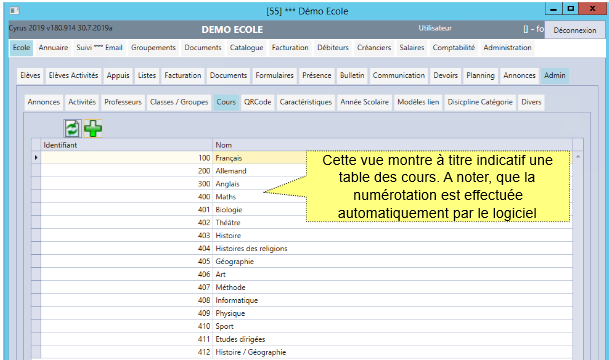Open the Salaires main tab

[x=412, y=47]
